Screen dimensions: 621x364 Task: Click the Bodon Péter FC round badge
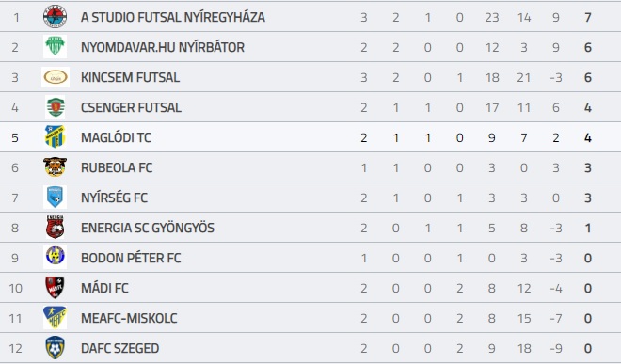tap(56, 257)
